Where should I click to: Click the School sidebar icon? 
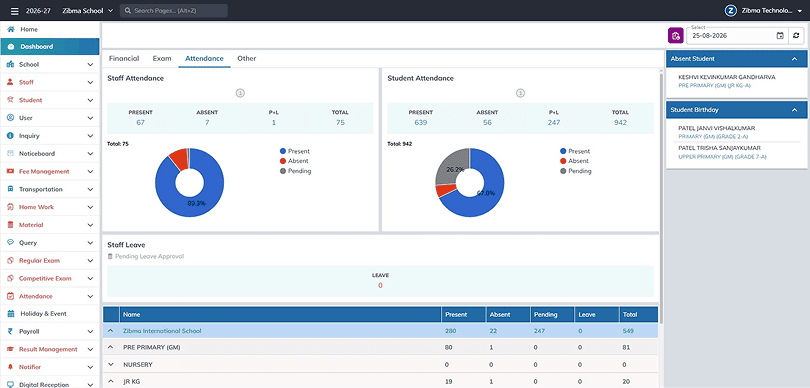(10, 65)
